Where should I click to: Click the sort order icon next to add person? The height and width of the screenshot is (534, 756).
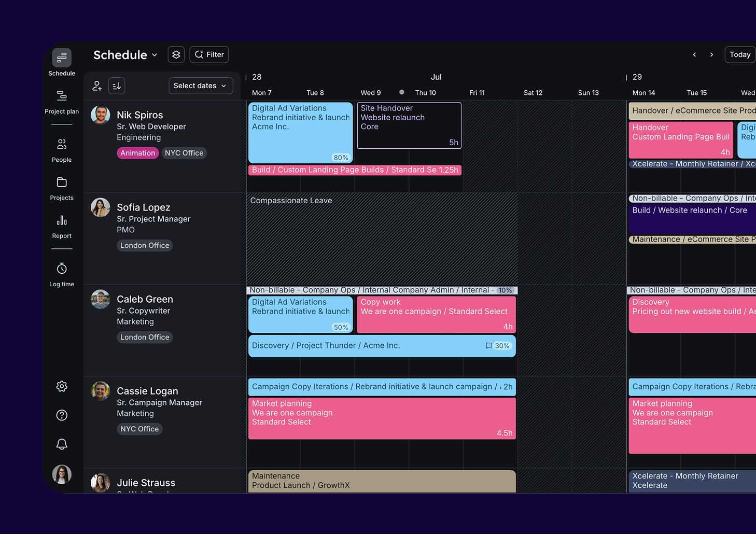[116, 86]
